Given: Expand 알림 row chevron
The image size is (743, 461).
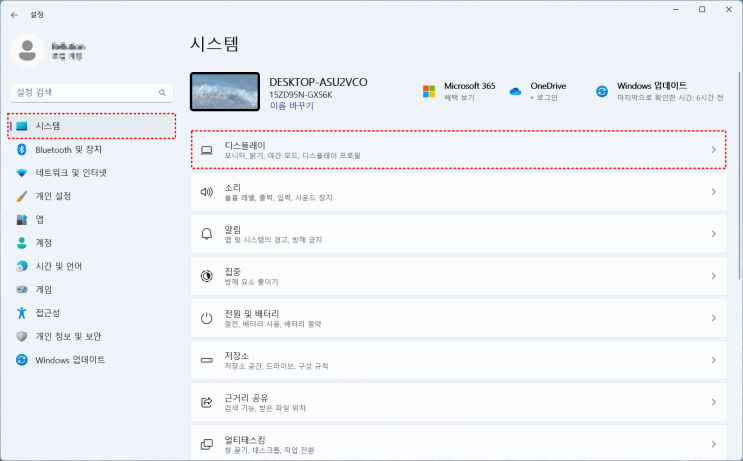Looking at the screenshot, I should pyautogui.click(x=714, y=234).
